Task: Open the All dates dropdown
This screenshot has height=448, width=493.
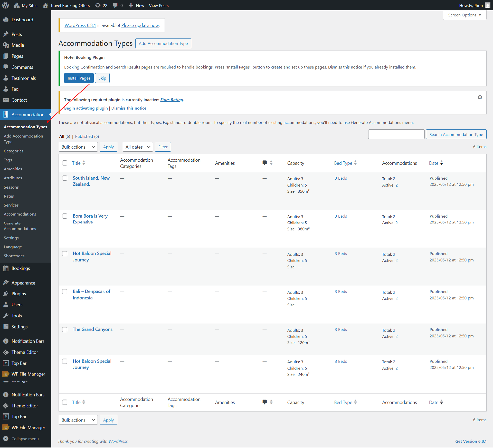Action: (138, 147)
